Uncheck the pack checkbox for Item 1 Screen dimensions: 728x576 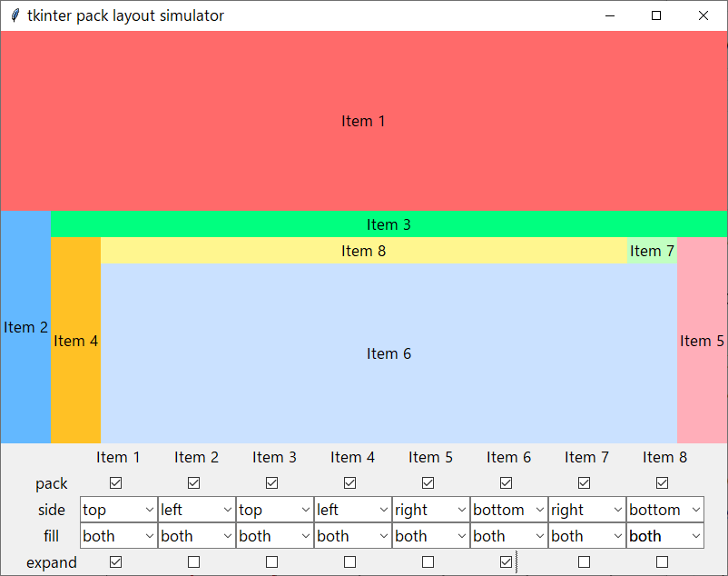115,483
